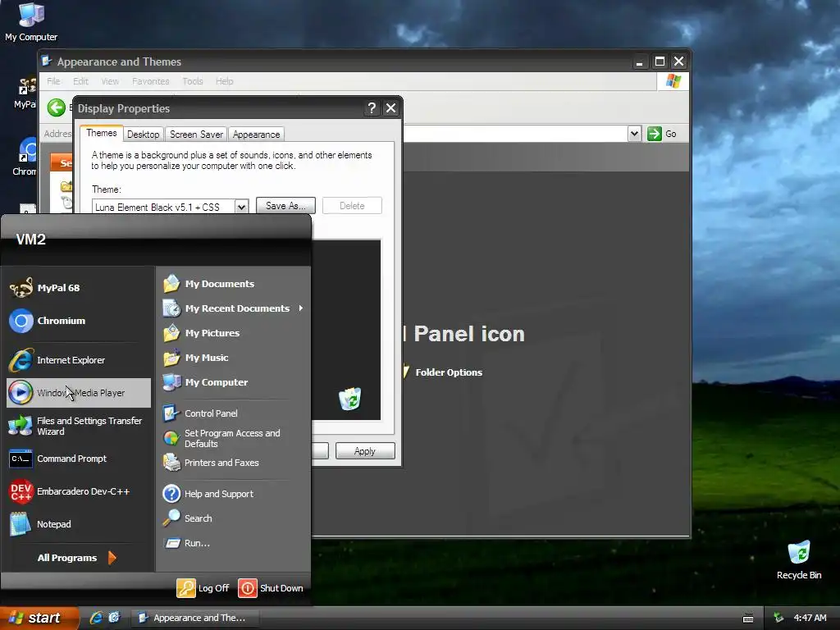Screen dimensions: 840x630
Task: Open Favorites menu in Appearance and Themes
Action: 151,81
